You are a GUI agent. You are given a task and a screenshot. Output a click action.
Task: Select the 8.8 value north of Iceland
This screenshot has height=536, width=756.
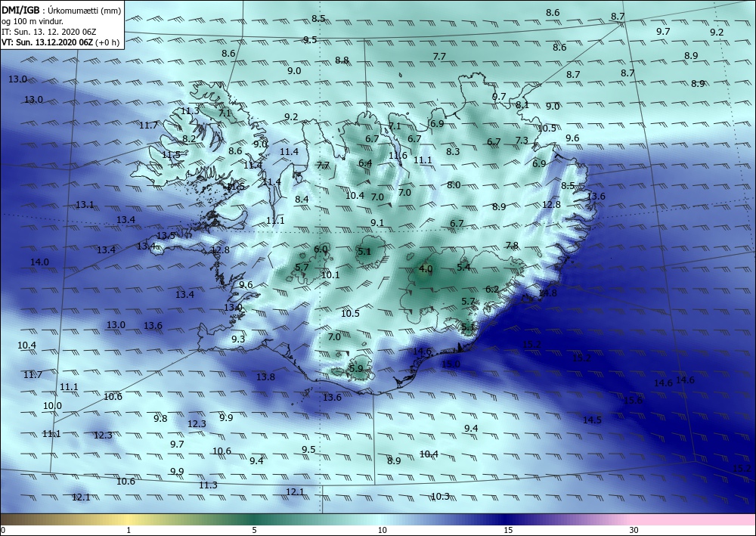pos(342,60)
